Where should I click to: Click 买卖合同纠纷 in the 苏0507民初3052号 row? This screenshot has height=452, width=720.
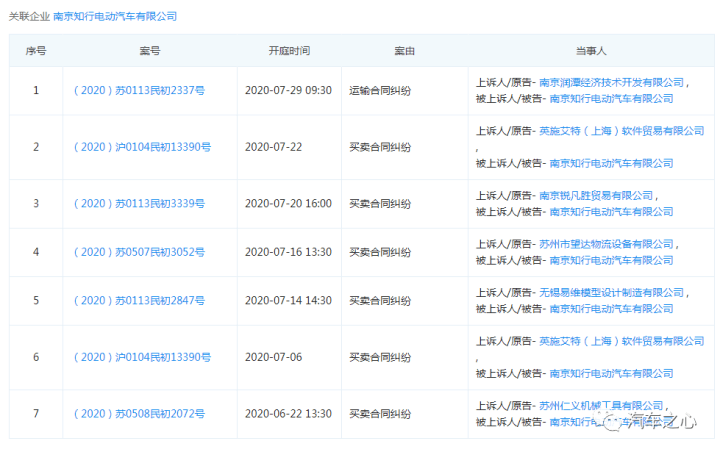380,252
